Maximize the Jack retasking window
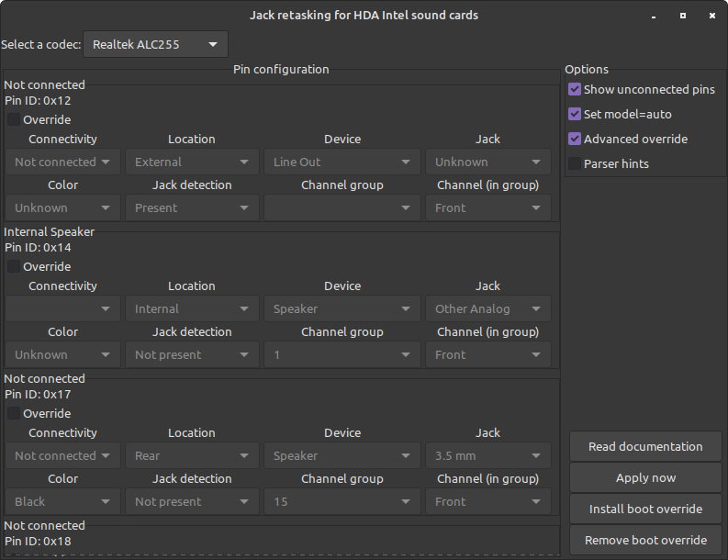 (x=683, y=16)
